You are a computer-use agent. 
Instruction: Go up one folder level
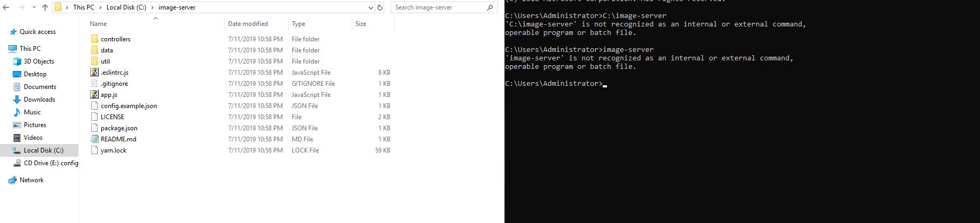pos(45,7)
